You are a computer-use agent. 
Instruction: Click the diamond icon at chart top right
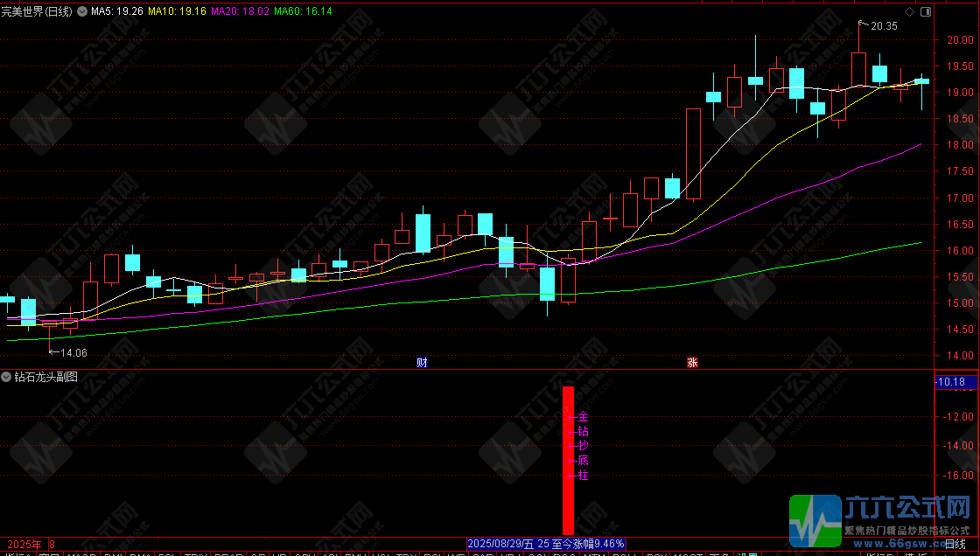910,12
